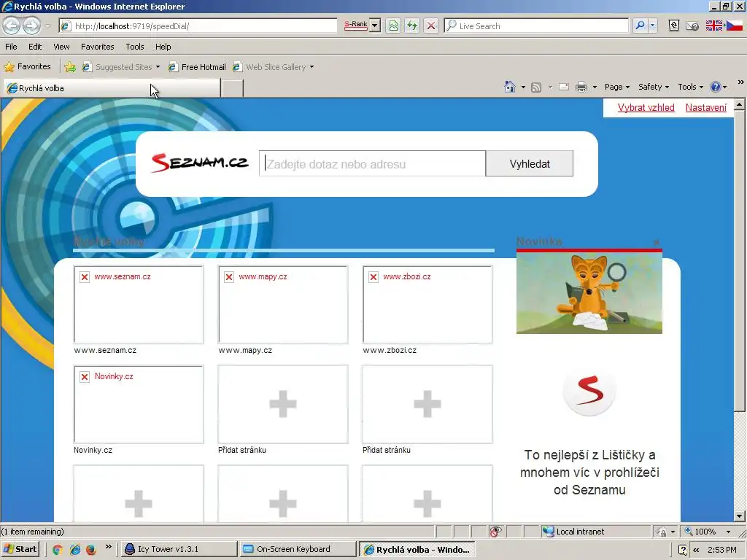Open the Tools menu in menu bar
This screenshot has width=747, height=560.
[135, 47]
